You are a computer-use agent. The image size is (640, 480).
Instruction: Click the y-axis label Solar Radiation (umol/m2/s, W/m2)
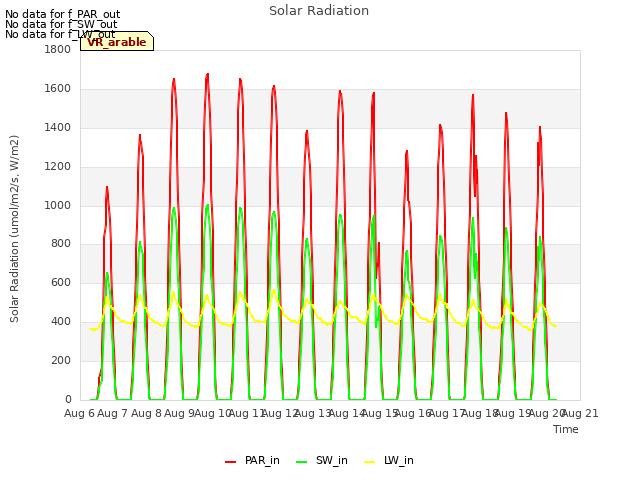(14, 229)
